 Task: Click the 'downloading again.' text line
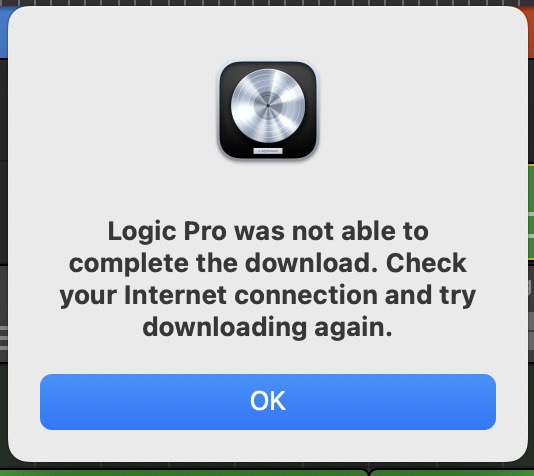[x=268, y=328]
